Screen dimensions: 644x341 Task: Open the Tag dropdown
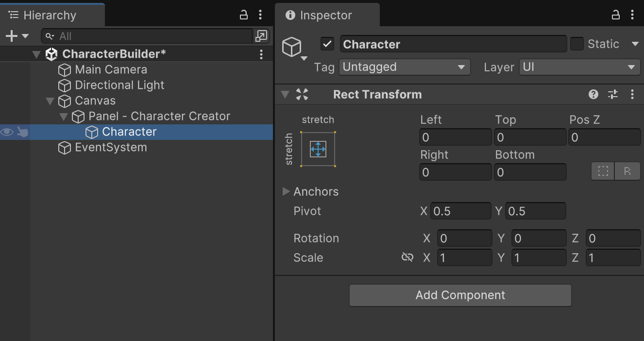pos(404,67)
